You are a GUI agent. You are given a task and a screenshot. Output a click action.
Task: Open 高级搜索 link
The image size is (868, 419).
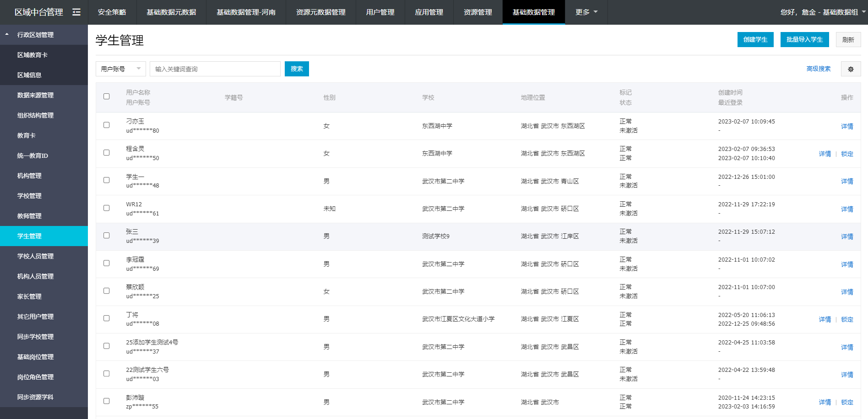point(819,69)
